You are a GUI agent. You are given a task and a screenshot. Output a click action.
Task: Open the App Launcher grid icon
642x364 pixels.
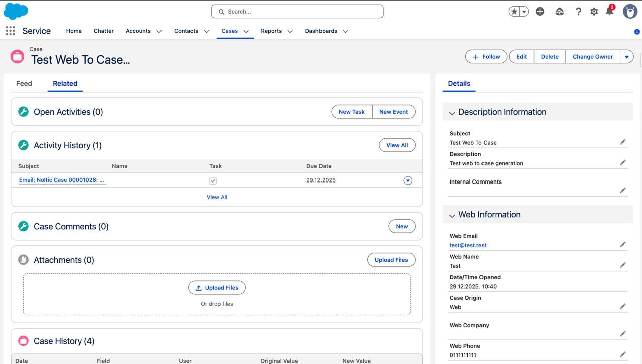pos(10,31)
